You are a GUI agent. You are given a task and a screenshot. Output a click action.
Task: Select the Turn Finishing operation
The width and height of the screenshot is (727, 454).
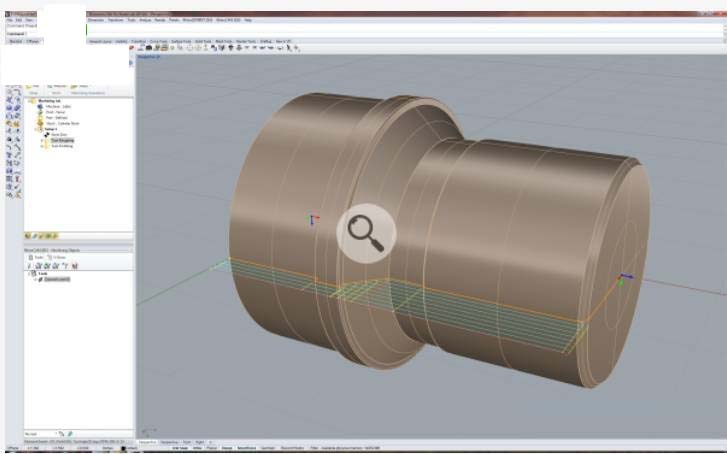point(64,147)
